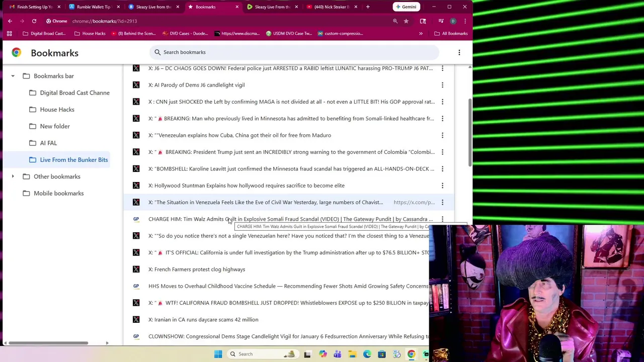
Task: Open Microsoft Edge from the taskbar
Action: point(367,354)
